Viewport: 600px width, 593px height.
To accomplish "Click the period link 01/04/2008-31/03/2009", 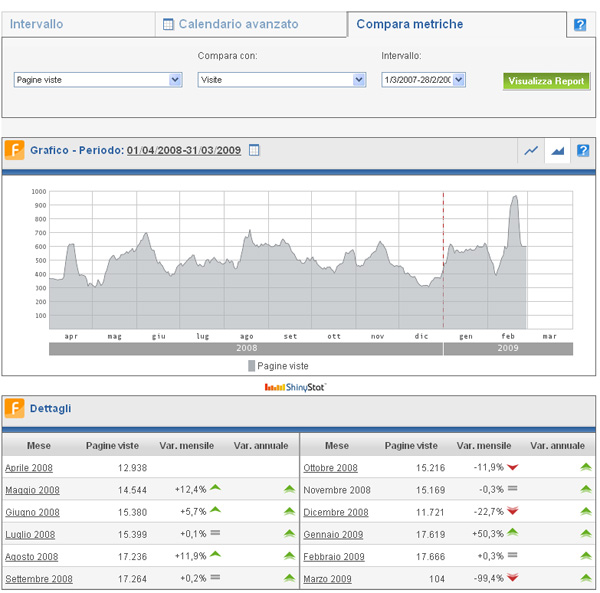I will click(x=184, y=150).
